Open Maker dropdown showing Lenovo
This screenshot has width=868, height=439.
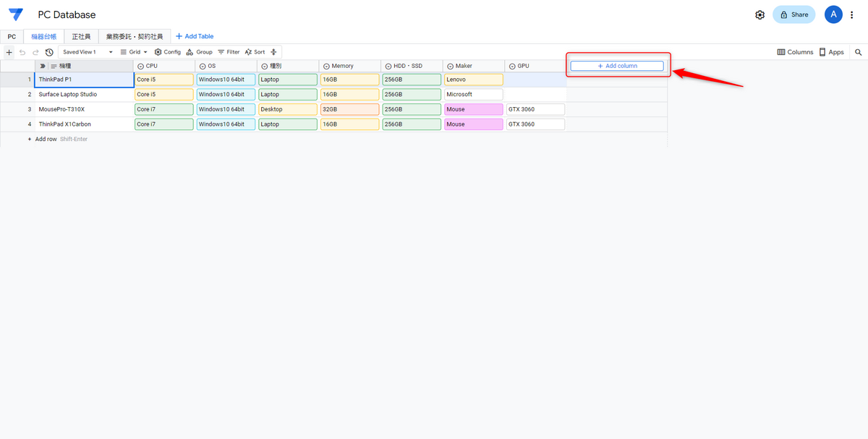click(x=474, y=80)
